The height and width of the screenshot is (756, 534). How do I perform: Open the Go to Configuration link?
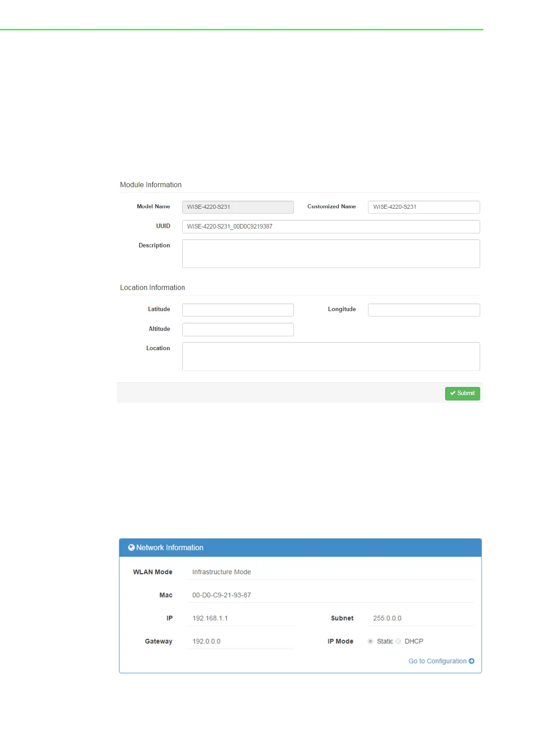point(437,661)
